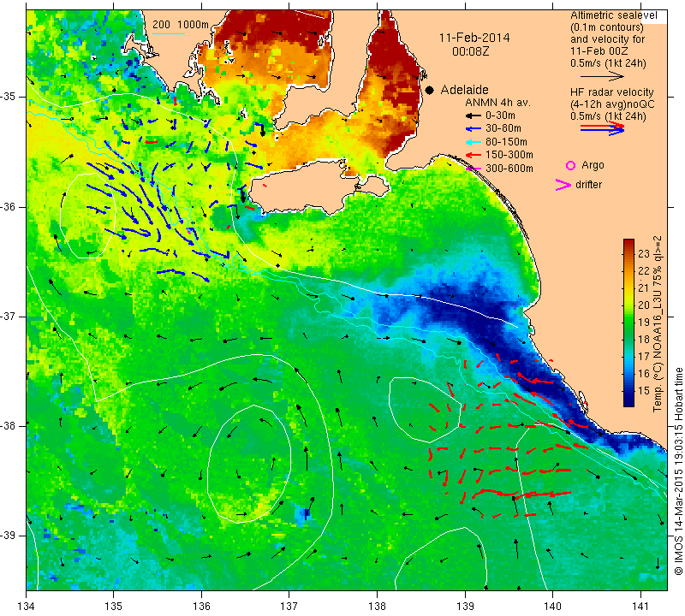
Task: Click the dark blue bottom of temperature colorbar
Action: pos(628,402)
